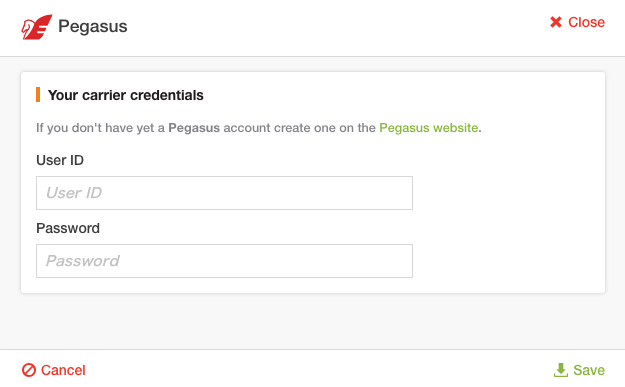Image resolution: width=625 pixels, height=387 pixels.
Task: Focus the User ID input field
Action: coord(224,193)
